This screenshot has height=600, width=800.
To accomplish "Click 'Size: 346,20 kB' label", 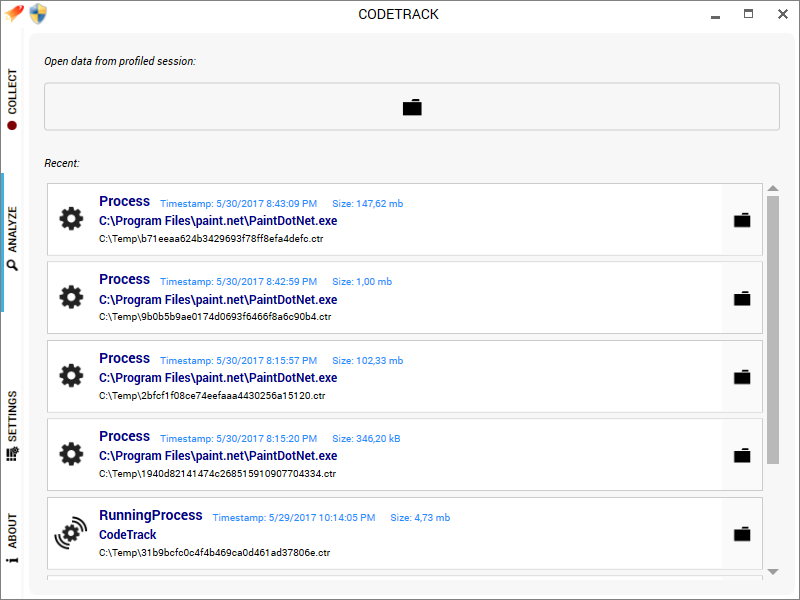I will tap(366, 439).
